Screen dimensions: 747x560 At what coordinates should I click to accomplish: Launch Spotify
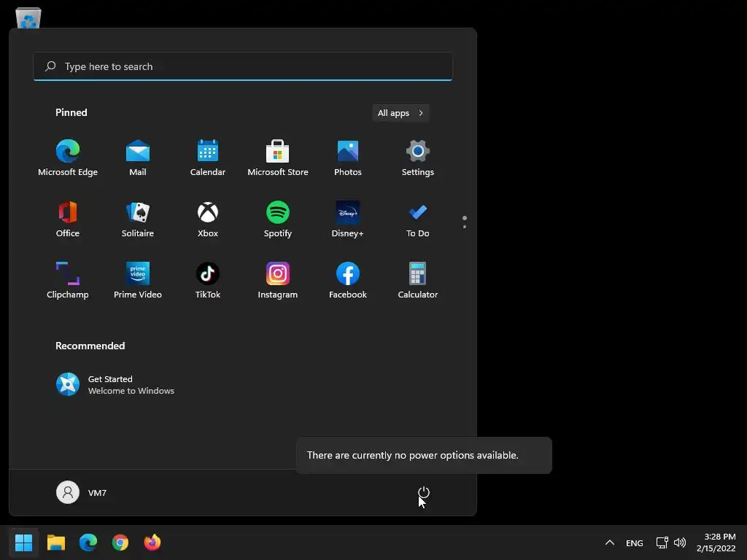(x=278, y=219)
